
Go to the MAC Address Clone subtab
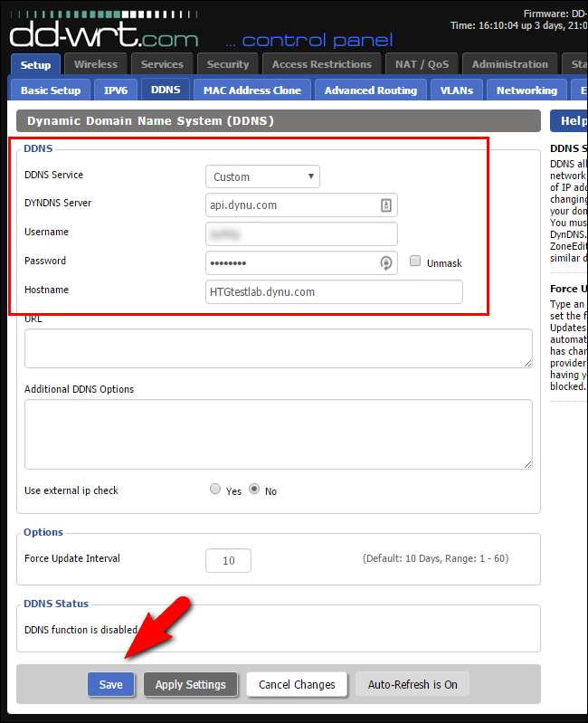pyautogui.click(x=252, y=90)
